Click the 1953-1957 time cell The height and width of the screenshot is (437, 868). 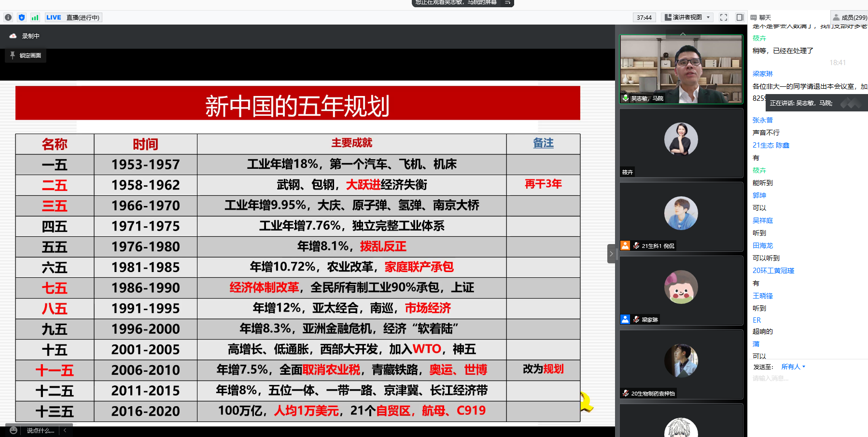tap(145, 164)
